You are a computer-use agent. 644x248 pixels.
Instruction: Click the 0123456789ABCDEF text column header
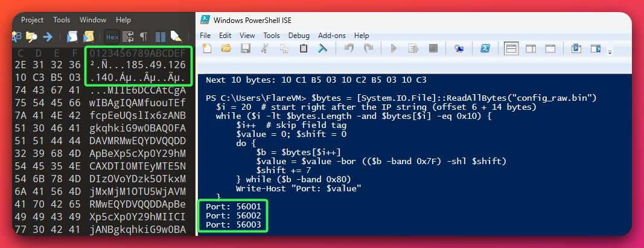[x=138, y=53]
